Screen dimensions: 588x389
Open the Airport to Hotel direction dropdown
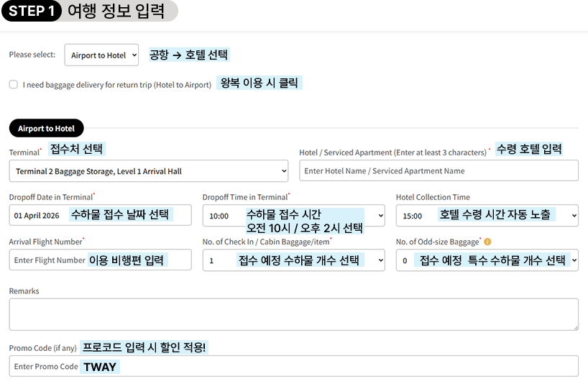pyautogui.click(x=101, y=55)
